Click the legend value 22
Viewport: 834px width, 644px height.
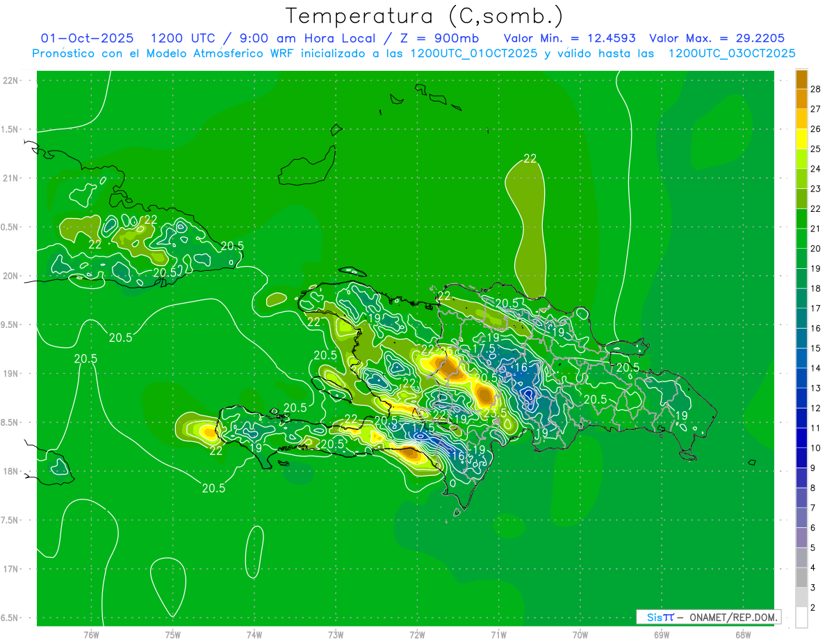point(817,208)
